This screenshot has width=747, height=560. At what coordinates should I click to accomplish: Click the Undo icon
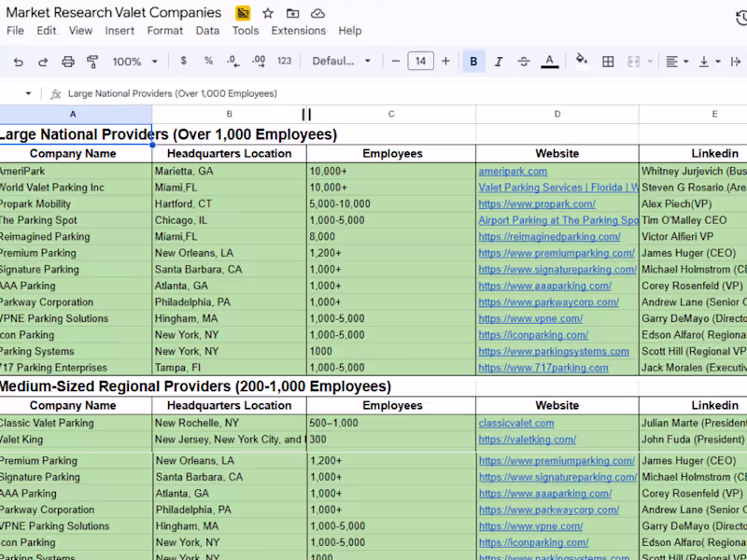click(x=19, y=62)
